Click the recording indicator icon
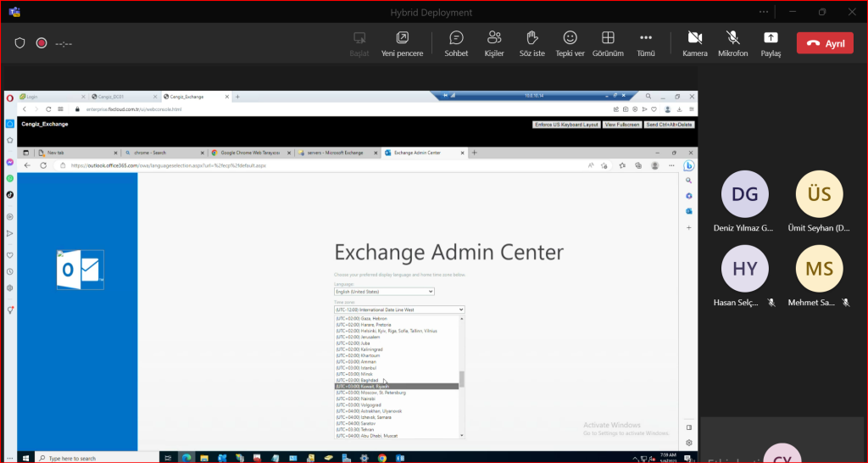The image size is (868, 463). point(41,43)
